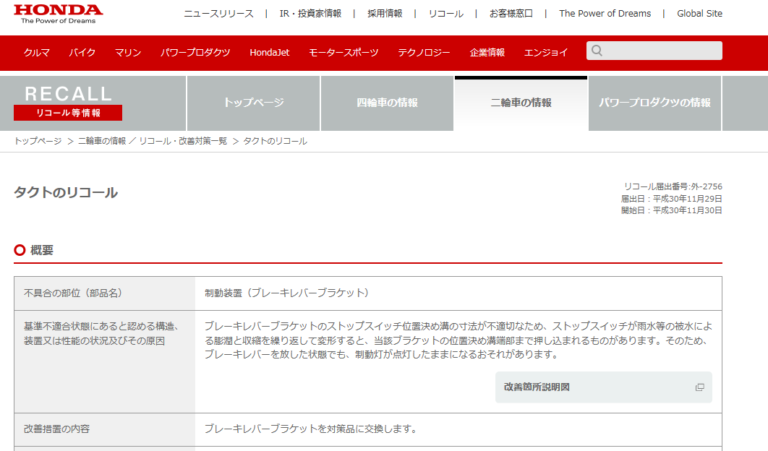Select エンジョイ menu item

click(546, 52)
